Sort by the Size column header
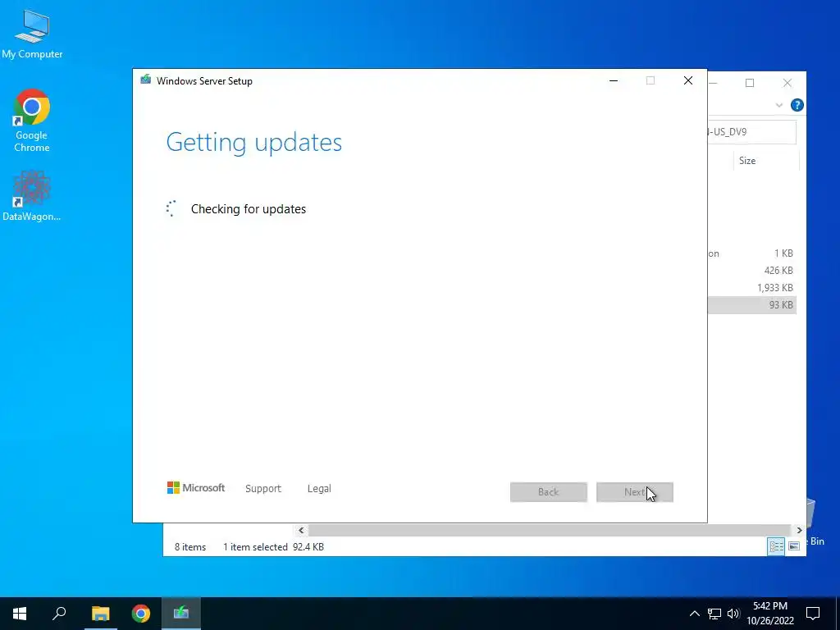Image resolution: width=840 pixels, height=630 pixels. [765, 161]
